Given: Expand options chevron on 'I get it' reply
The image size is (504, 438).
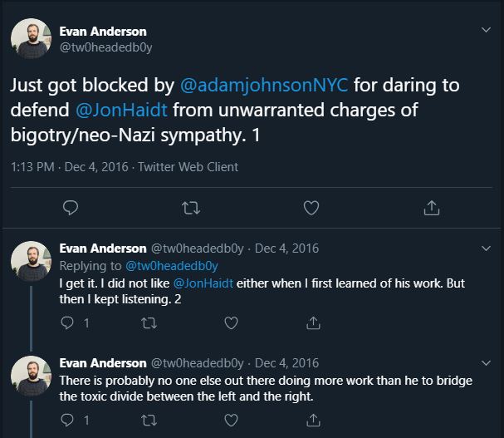Looking at the screenshot, I should pos(487,248).
